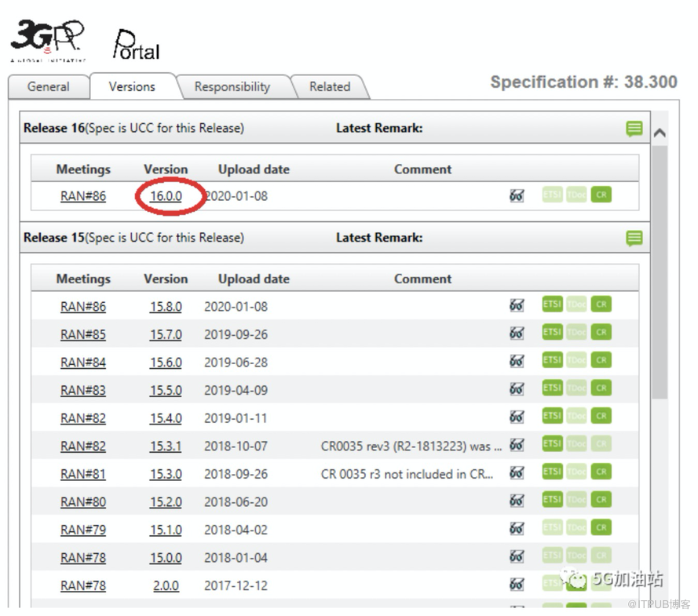Show remarks for Release 15 section
The image size is (698, 616).
[634, 239]
